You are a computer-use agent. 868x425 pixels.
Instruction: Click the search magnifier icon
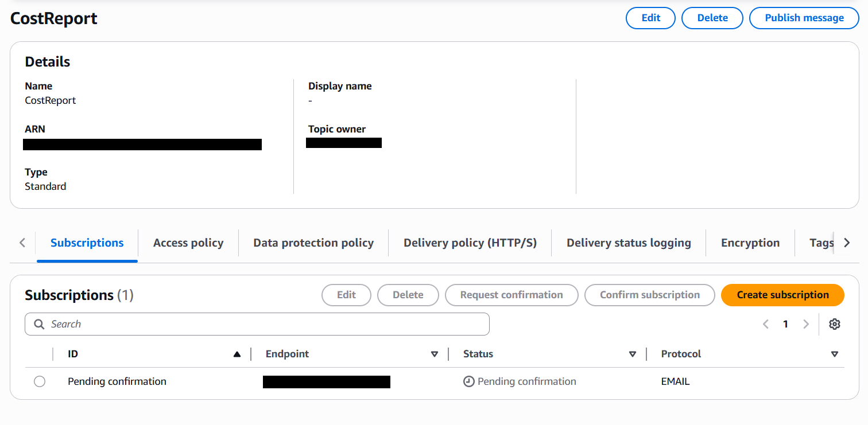39,324
